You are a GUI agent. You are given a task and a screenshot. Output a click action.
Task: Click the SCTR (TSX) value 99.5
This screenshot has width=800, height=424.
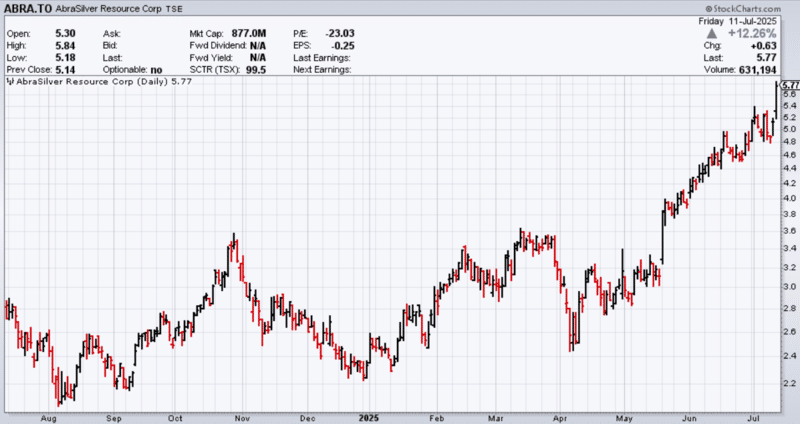point(256,70)
